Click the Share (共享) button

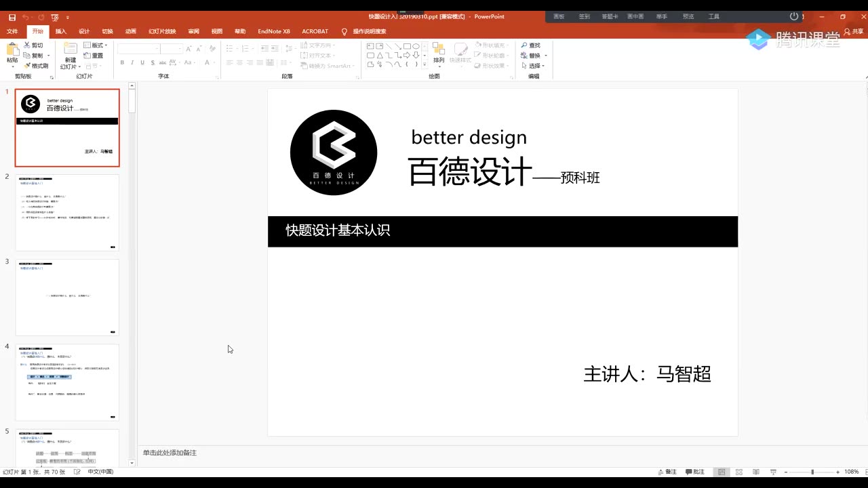(854, 31)
